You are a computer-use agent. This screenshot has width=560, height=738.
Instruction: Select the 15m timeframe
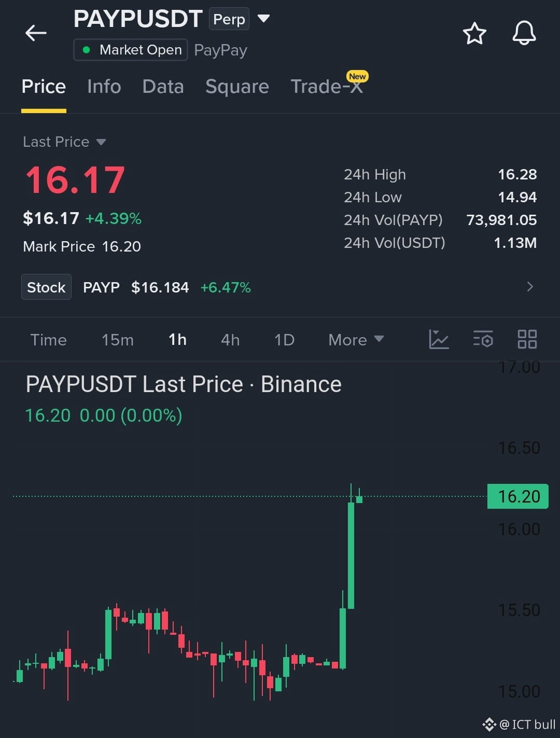118,340
